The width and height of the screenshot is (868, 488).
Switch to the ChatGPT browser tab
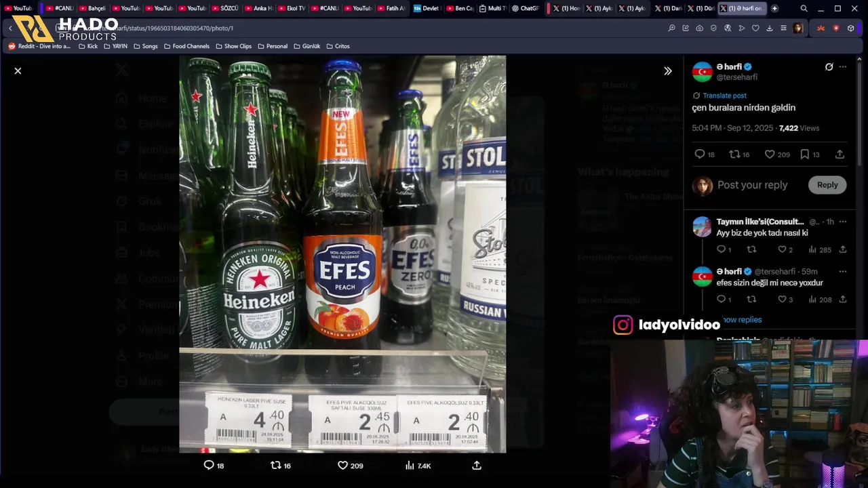525,8
